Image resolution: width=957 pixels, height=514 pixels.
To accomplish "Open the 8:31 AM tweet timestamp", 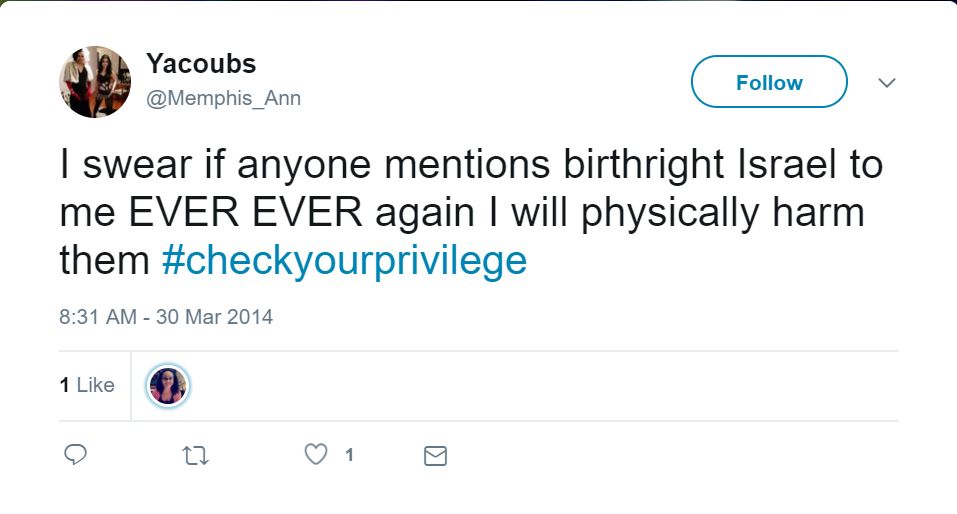I will click(x=98, y=317).
